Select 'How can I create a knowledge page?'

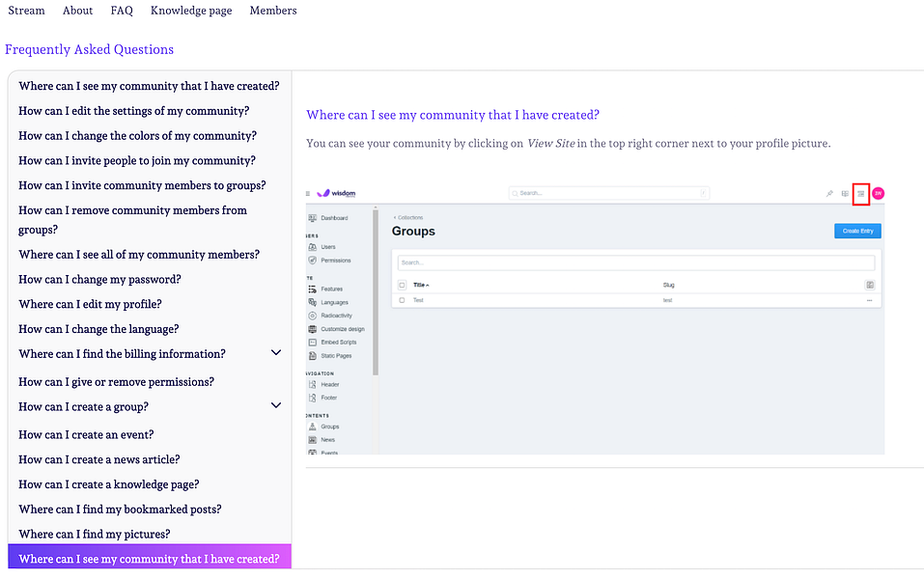coord(108,484)
